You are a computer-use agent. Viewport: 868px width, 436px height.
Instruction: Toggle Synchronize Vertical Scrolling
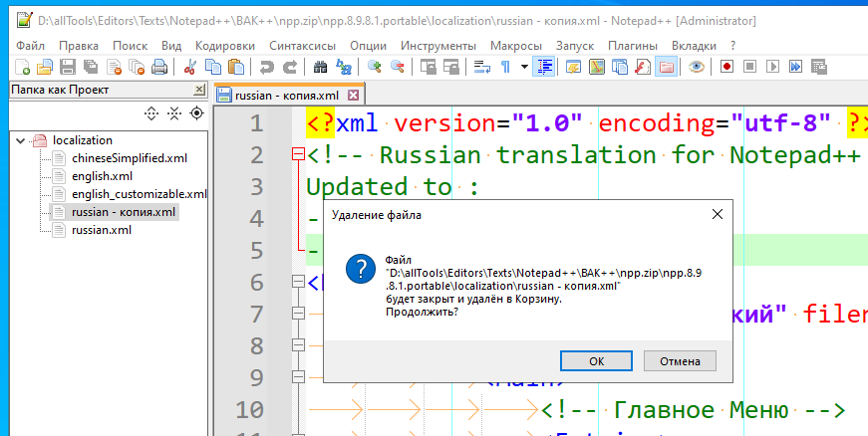pos(428,68)
